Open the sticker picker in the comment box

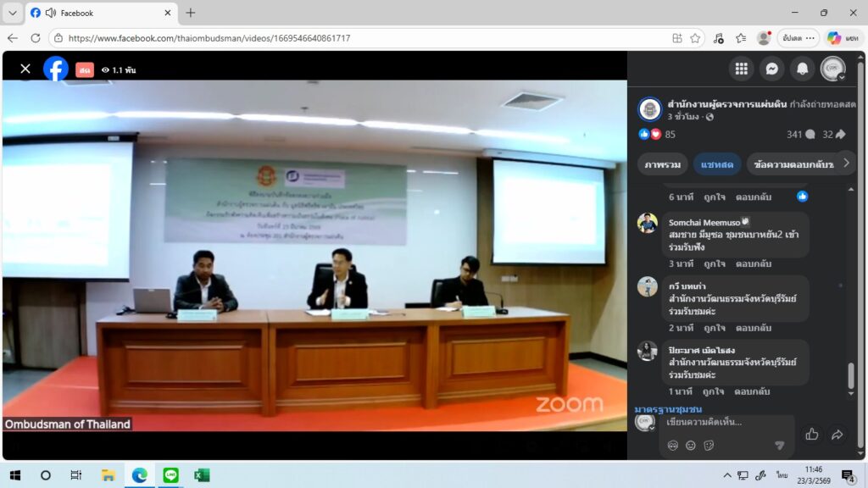tap(709, 446)
